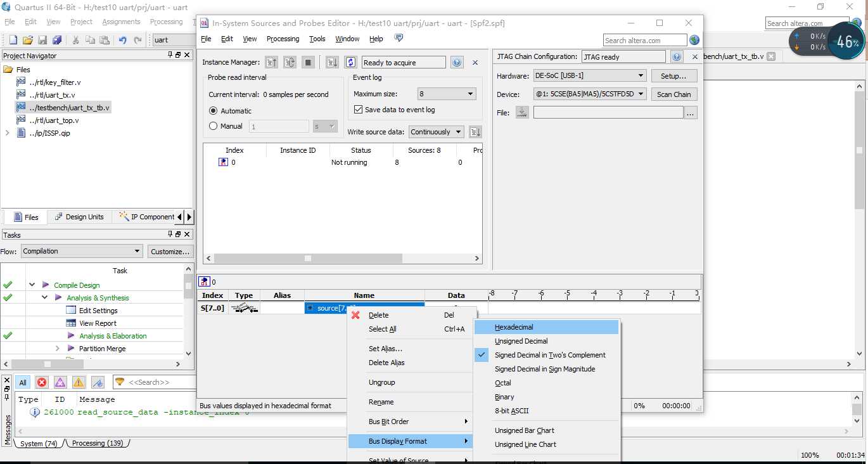Click the help icon beside Ready to acquire
Image resolution: width=868 pixels, height=464 pixels.
pyautogui.click(x=456, y=62)
